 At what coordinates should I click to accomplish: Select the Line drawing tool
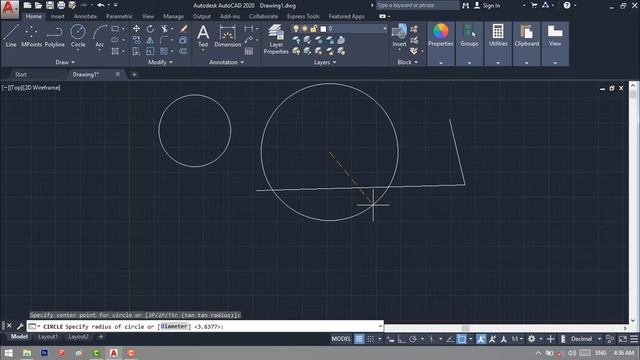point(11,36)
